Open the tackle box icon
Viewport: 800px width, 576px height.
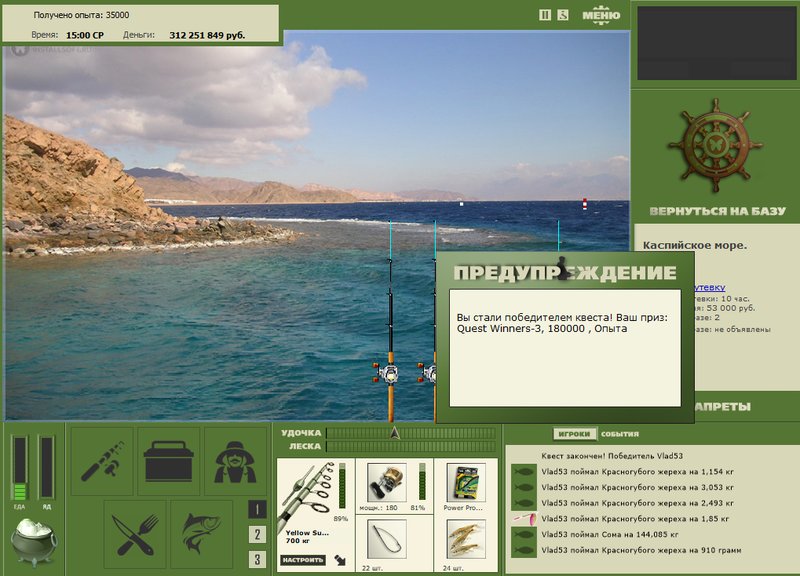[168, 461]
